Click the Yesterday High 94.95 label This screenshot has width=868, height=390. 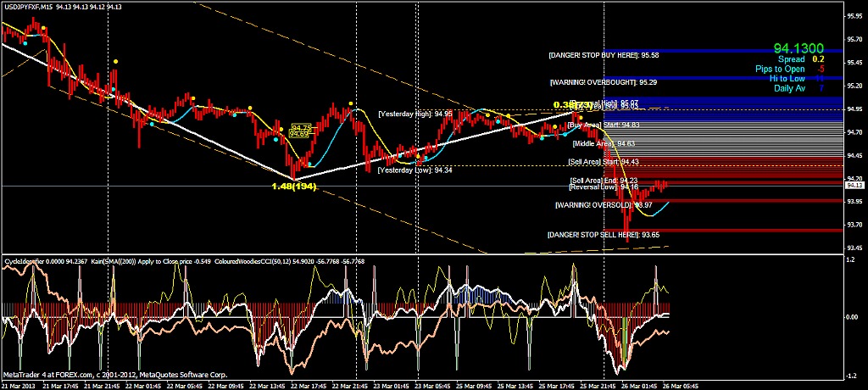point(415,114)
